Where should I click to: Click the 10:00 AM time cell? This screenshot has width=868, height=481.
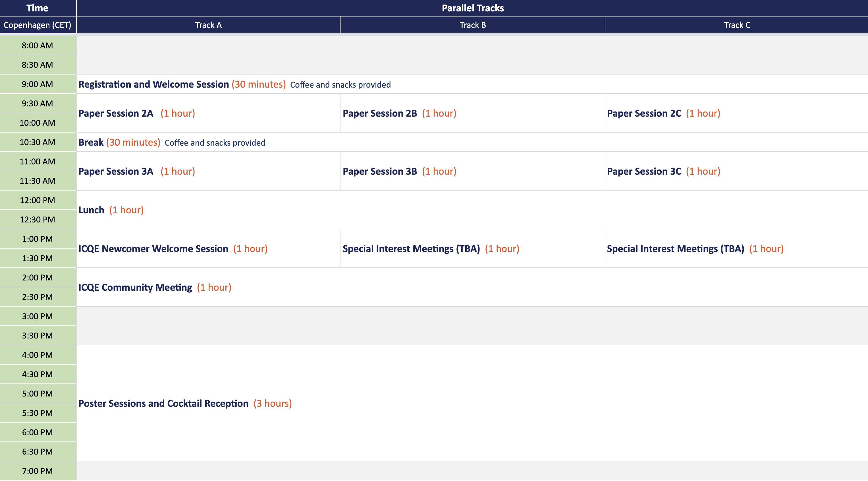pos(38,123)
